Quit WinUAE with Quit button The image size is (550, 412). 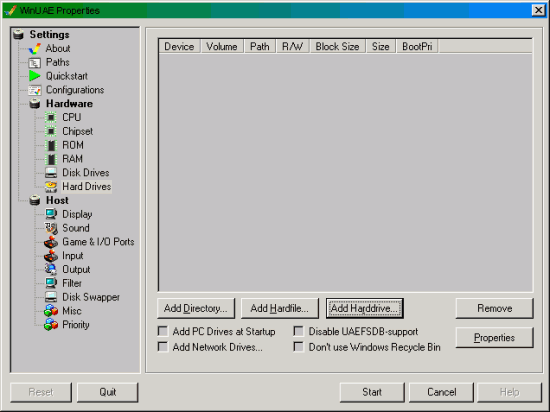point(107,392)
